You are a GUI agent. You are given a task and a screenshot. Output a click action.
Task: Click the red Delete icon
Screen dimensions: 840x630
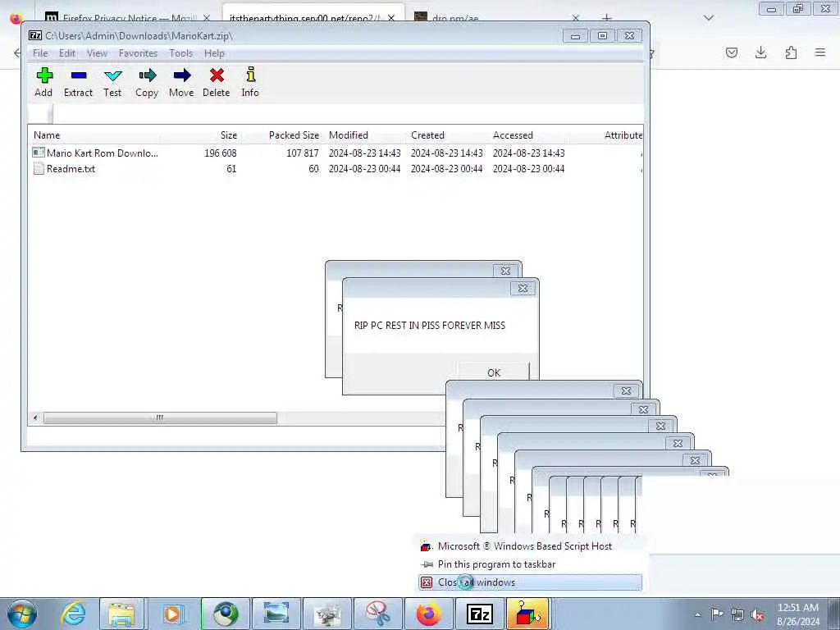pos(217,82)
